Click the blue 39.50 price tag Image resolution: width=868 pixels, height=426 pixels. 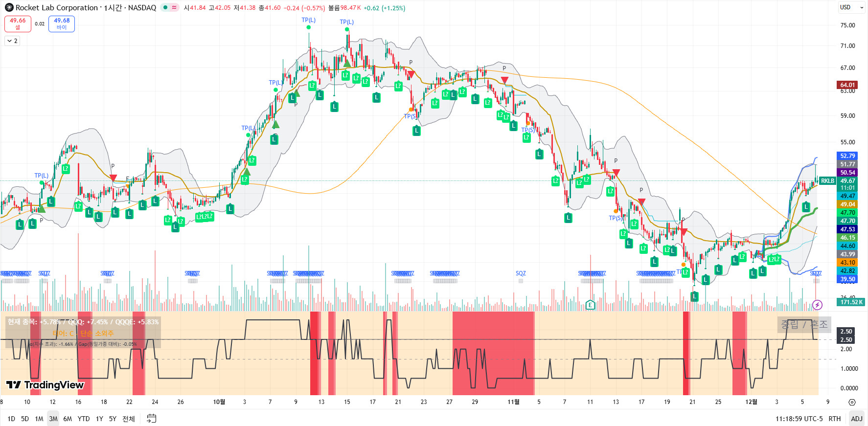click(847, 279)
